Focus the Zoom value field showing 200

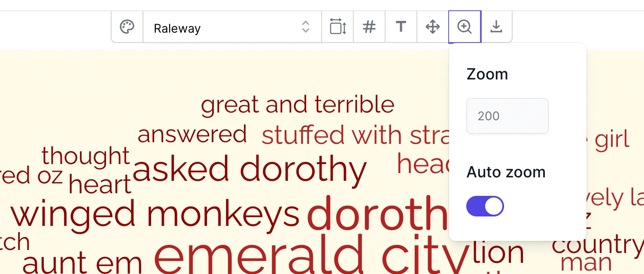pos(507,116)
